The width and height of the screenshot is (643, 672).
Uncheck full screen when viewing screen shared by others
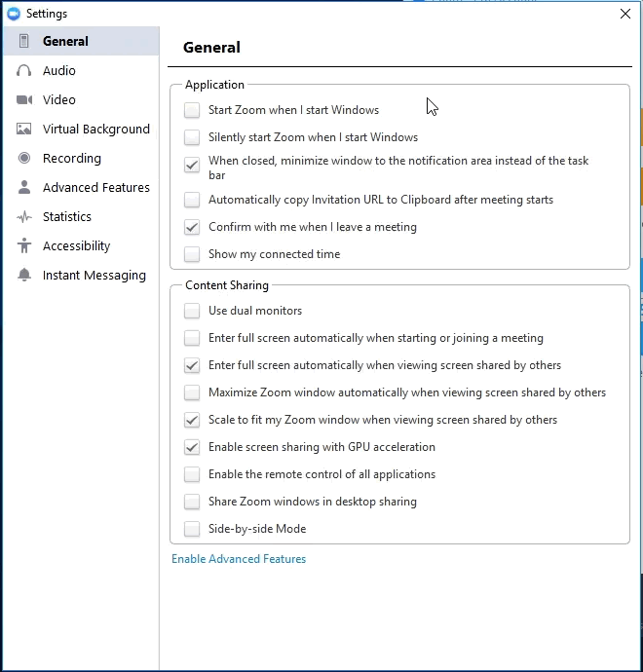pos(192,365)
